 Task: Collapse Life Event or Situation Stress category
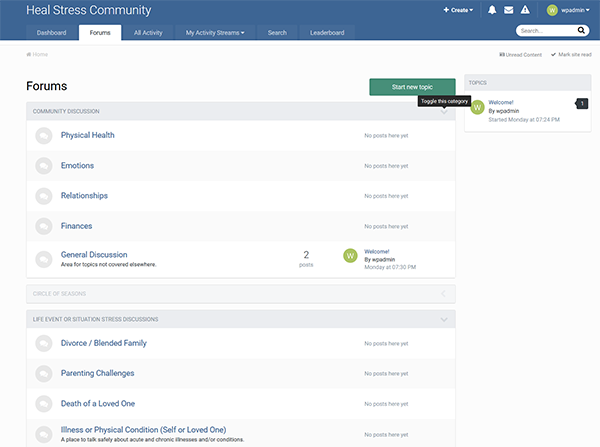pyautogui.click(x=444, y=319)
